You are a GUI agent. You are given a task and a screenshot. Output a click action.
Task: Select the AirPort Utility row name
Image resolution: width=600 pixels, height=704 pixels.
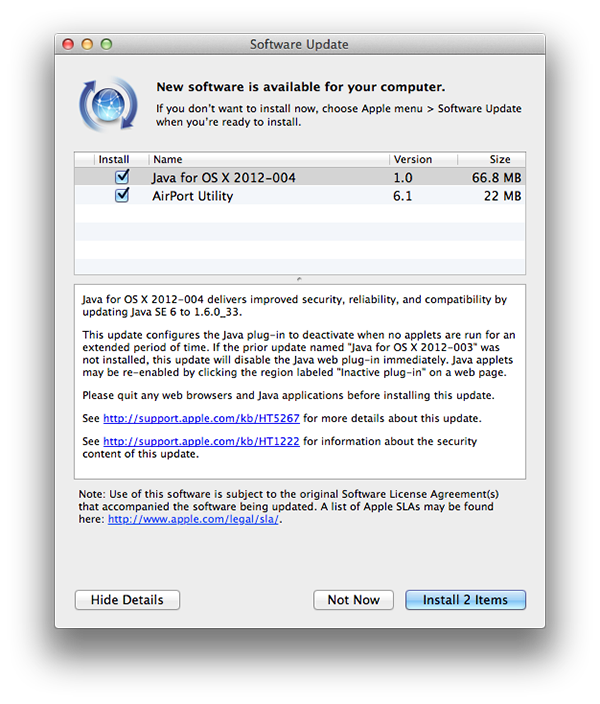tap(193, 196)
